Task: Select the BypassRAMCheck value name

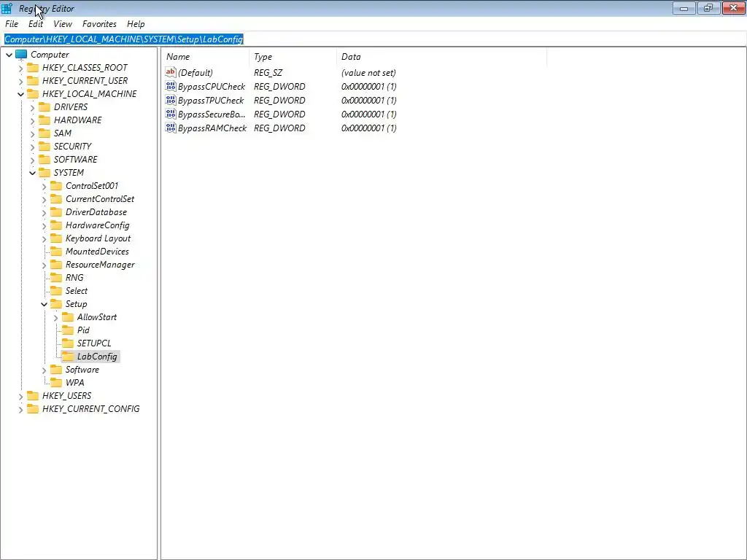Action: coord(212,128)
